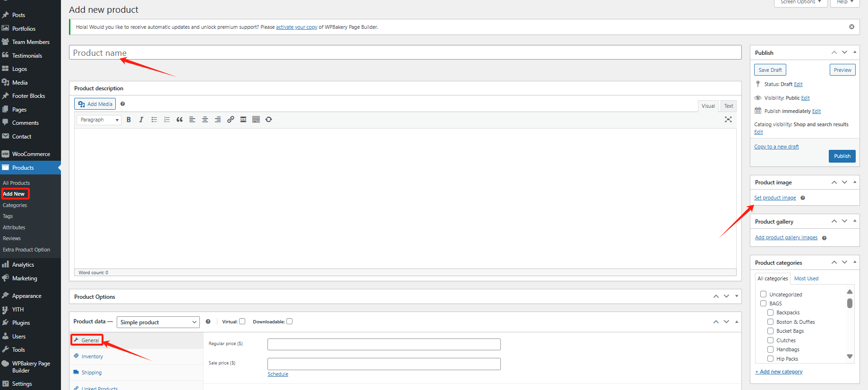The height and width of the screenshot is (390, 868).
Task: Center align text in editor
Action: tap(205, 120)
